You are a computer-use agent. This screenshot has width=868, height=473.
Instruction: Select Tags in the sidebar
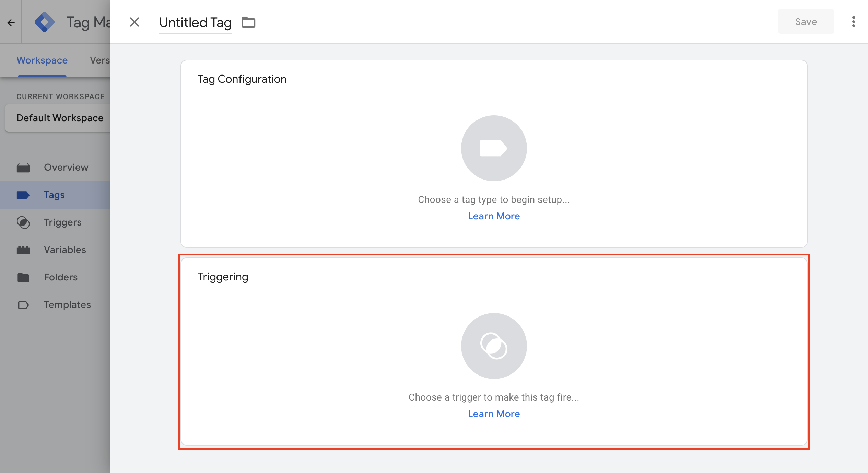[x=55, y=195]
